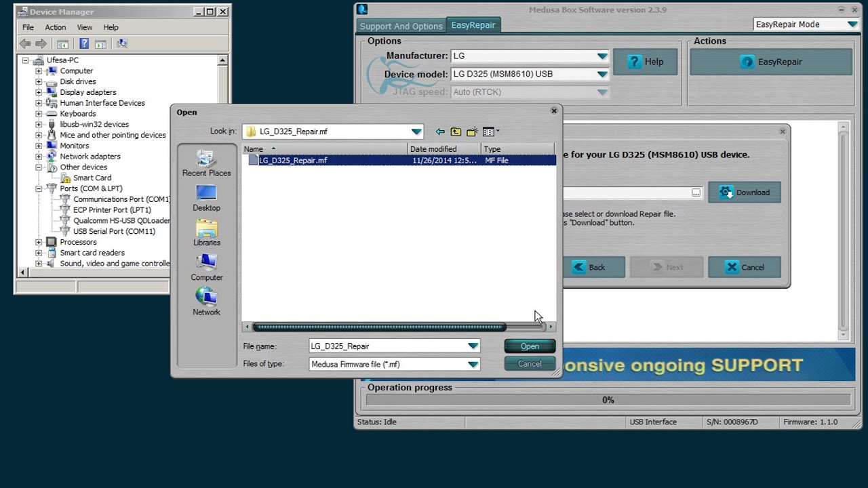Open the View menu in Device Manager
Screen dimensions: 868x488
point(85,27)
